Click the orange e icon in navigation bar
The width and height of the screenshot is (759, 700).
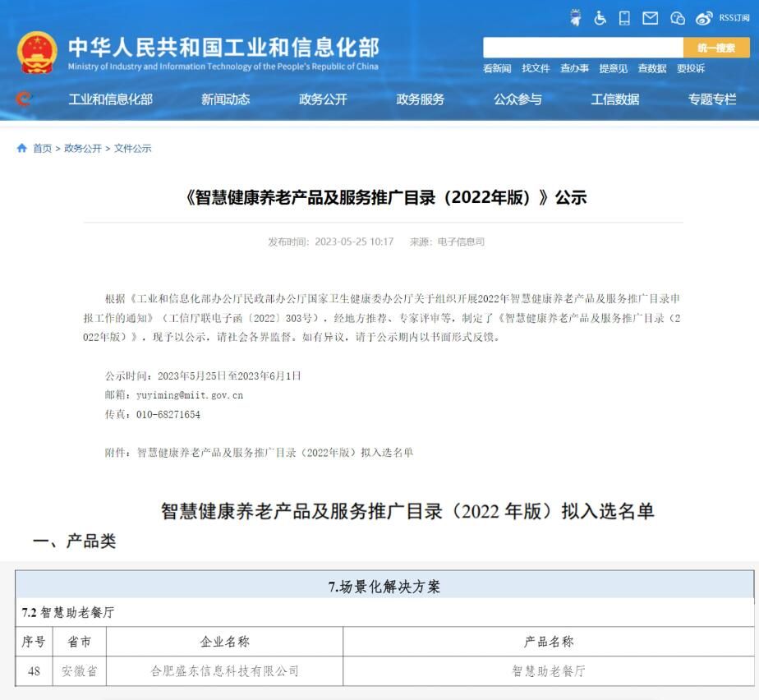point(23,99)
